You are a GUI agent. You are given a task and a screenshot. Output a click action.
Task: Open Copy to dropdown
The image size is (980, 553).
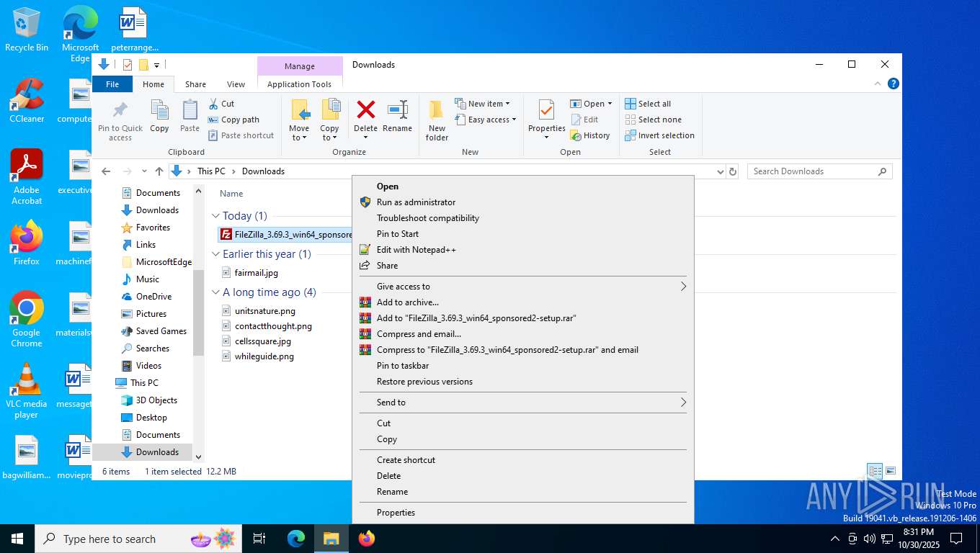pyautogui.click(x=329, y=120)
